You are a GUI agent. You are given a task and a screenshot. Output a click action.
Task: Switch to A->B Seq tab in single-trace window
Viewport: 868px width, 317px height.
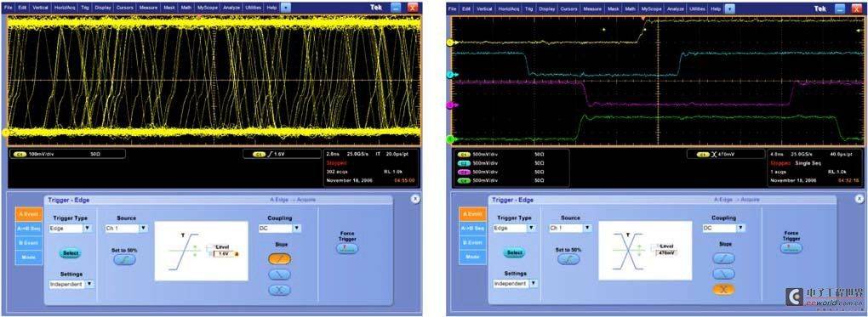pos(29,228)
